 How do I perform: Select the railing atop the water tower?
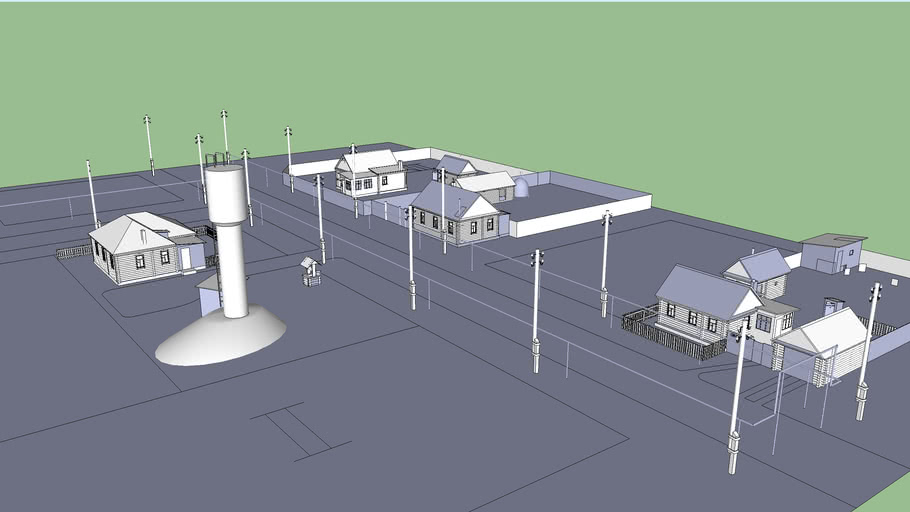pyautogui.click(x=218, y=159)
